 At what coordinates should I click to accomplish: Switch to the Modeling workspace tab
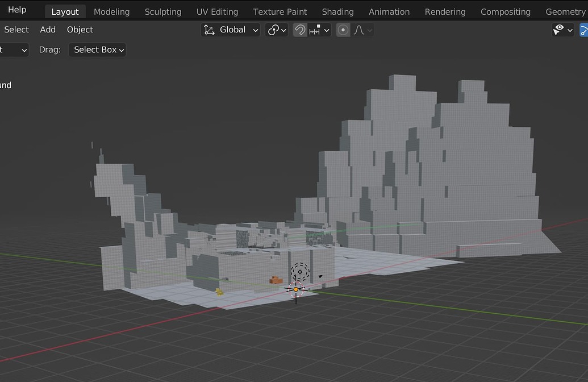(x=111, y=11)
